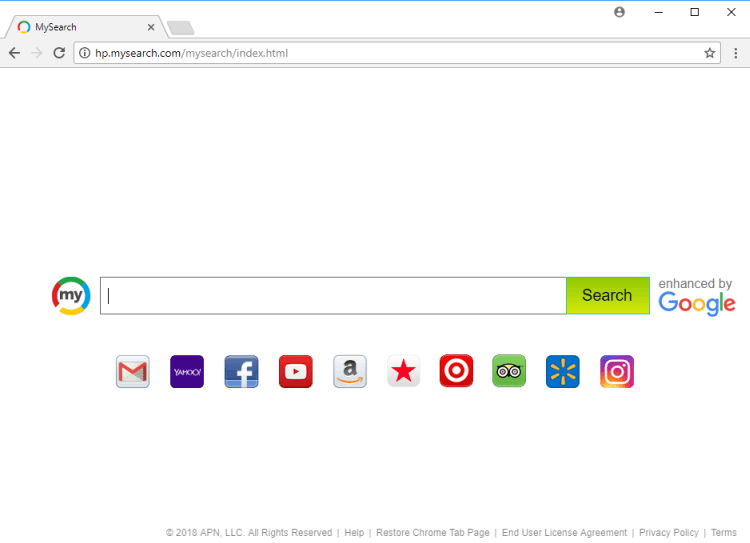750x543 pixels.
Task: Click the green Search button
Action: point(608,296)
